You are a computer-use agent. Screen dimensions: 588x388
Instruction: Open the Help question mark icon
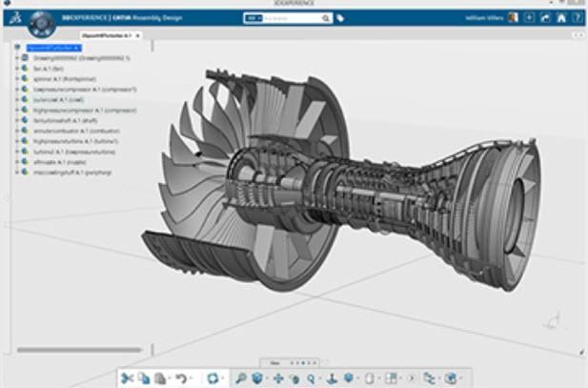pos(578,17)
